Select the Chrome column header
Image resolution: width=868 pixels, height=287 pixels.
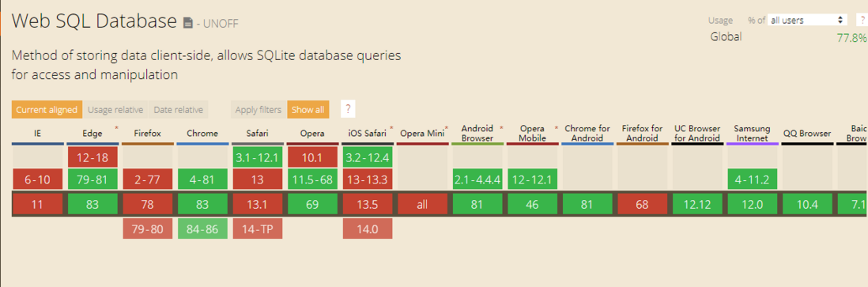point(202,134)
